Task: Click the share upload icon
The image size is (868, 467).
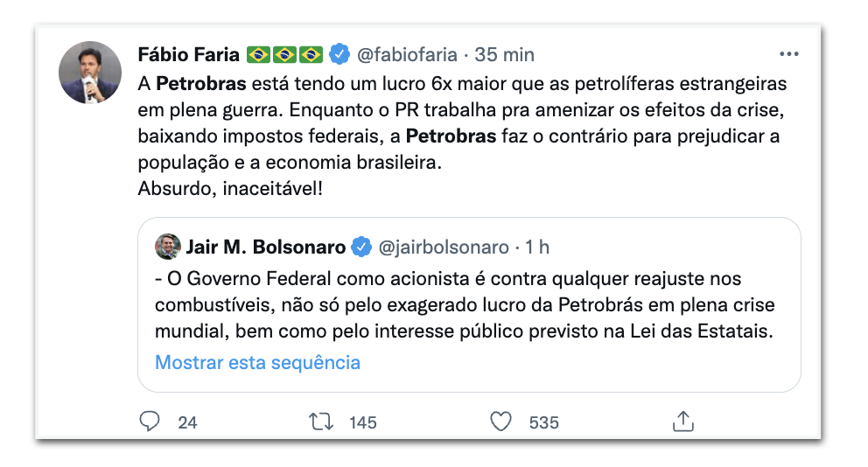Action: point(683,422)
